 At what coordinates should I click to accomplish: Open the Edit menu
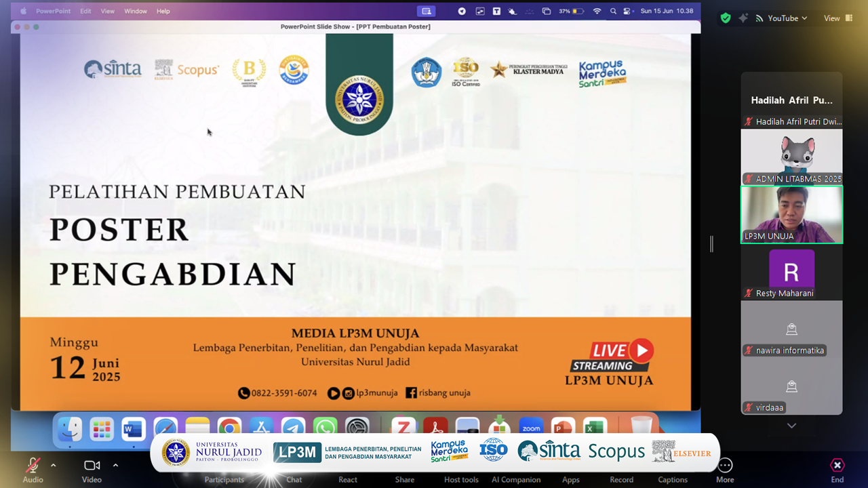(85, 11)
